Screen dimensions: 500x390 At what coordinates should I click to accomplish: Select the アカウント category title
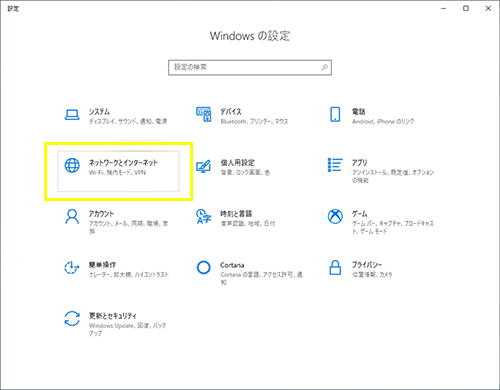pos(101,214)
